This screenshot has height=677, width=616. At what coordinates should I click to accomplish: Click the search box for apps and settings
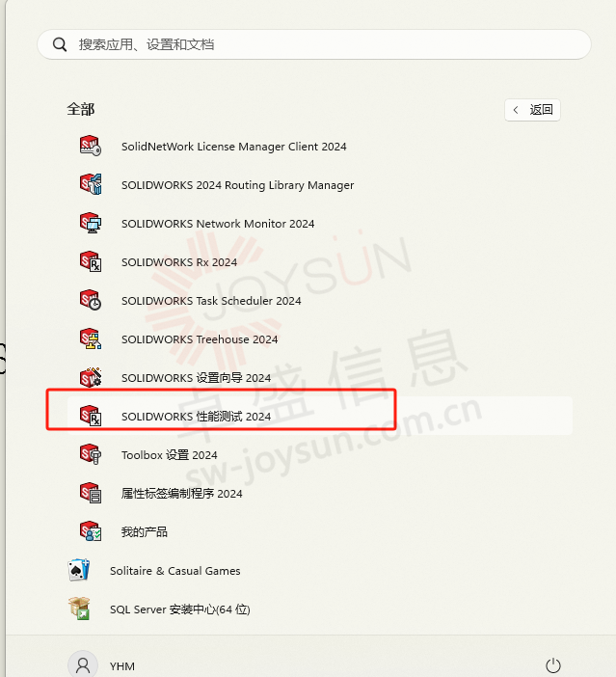pyautogui.click(x=314, y=44)
